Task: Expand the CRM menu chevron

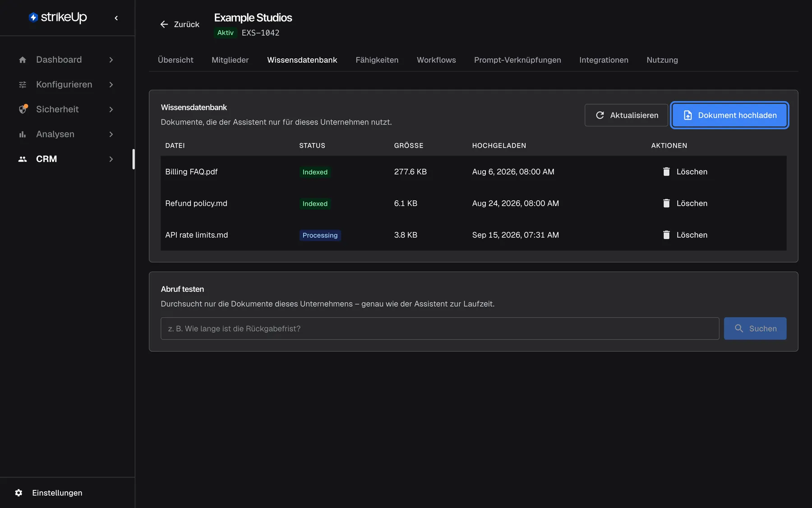Action: (x=111, y=159)
